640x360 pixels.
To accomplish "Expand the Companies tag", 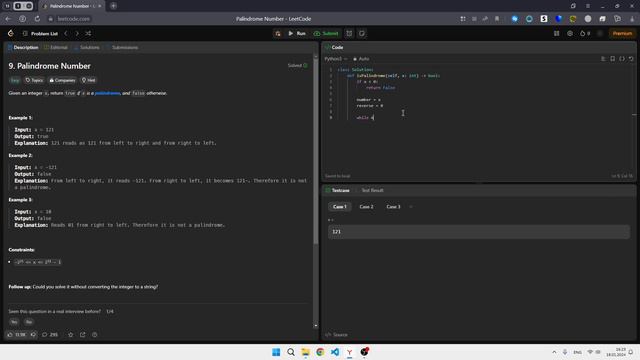I will pos(62,80).
